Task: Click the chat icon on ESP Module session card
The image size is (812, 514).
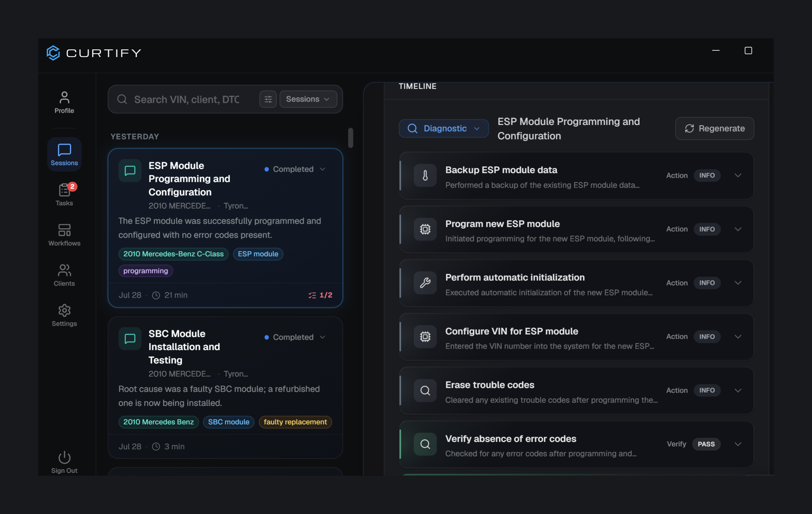Action: (x=130, y=171)
